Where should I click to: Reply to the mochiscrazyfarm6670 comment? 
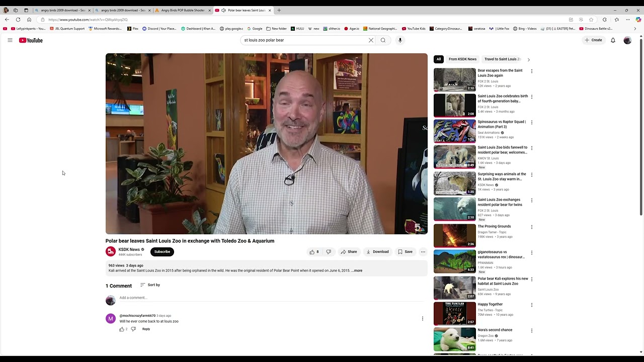point(146,329)
